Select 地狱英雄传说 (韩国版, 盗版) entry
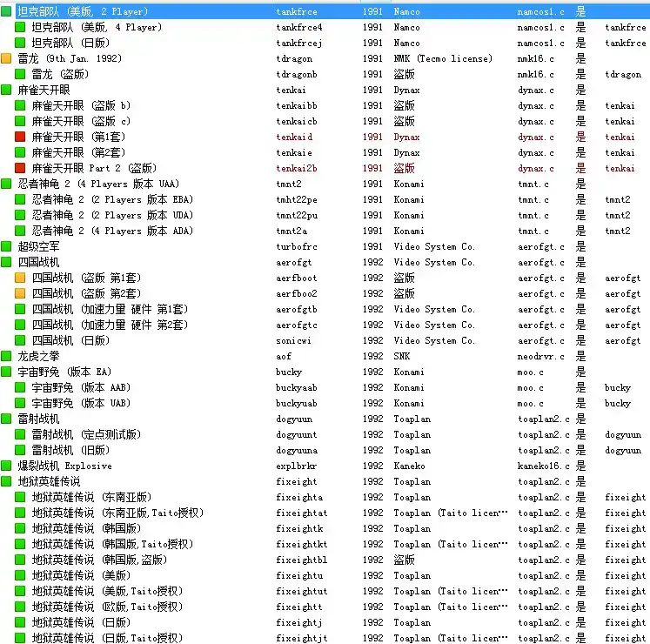 pos(92,560)
